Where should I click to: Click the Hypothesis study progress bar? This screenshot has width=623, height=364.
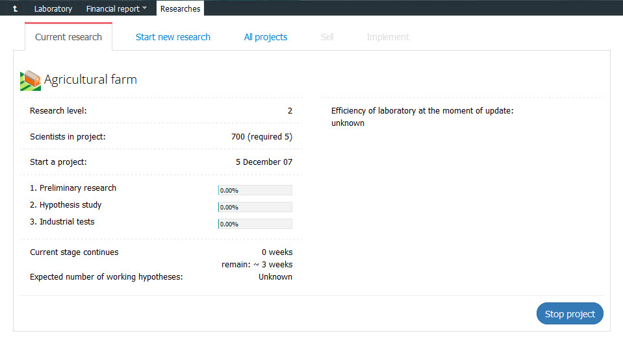(255, 207)
